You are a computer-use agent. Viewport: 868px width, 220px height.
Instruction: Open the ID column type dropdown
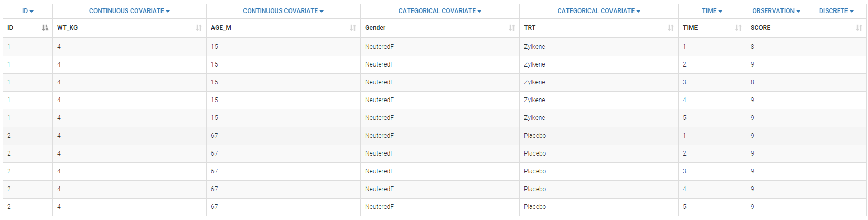[x=28, y=11]
